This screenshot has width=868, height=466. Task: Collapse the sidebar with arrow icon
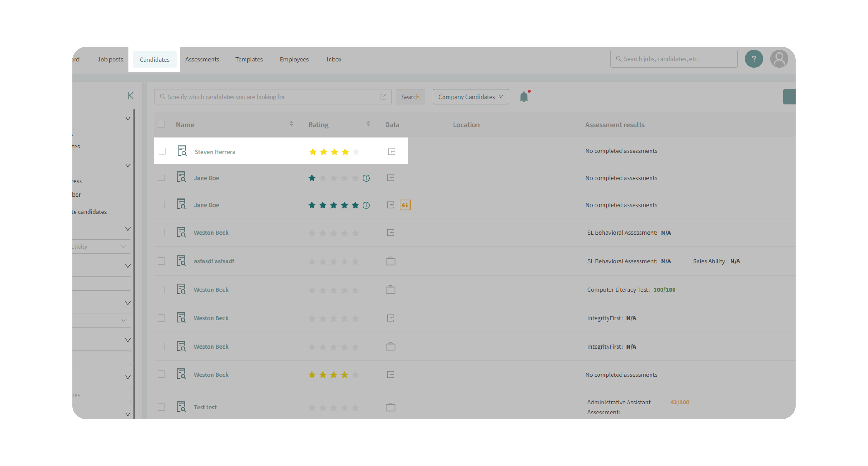(x=131, y=96)
